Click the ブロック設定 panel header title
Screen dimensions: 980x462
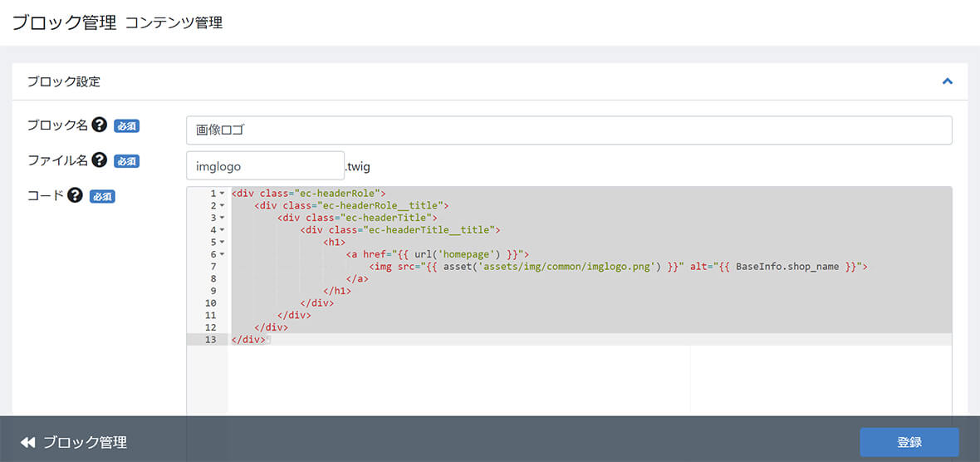click(x=63, y=81)
